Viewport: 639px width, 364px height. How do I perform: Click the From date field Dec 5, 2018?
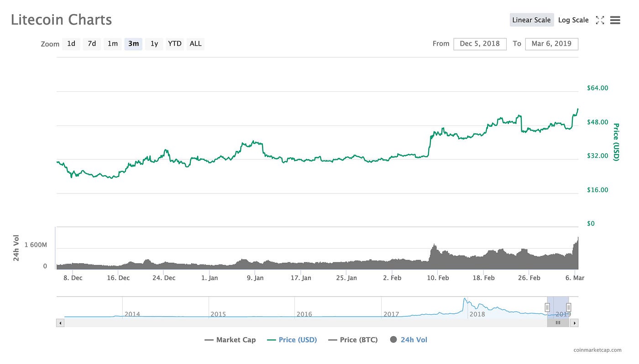480,44
